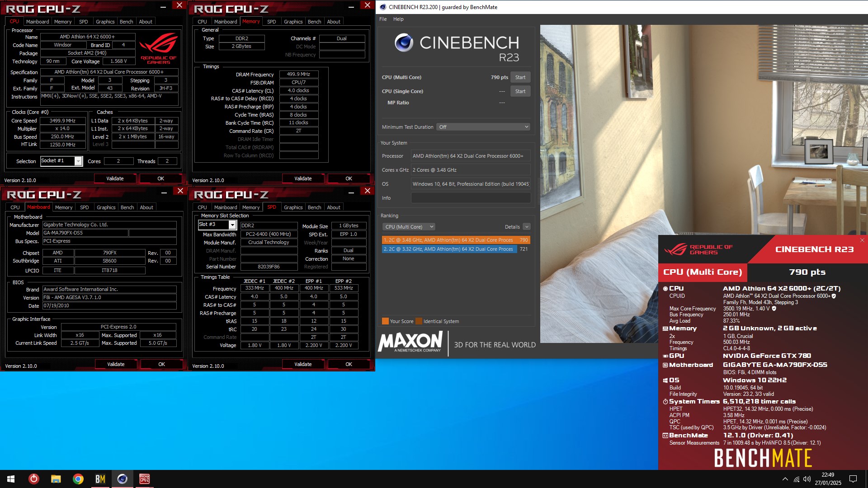Open Graphics tab in Memory window
Image resolution: width=868 pixels, height=488 pixels.
click(293, 22)
